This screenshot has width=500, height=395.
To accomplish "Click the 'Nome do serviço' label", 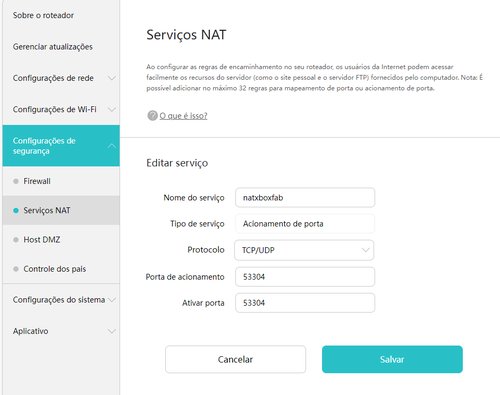I will click(194, 198).
